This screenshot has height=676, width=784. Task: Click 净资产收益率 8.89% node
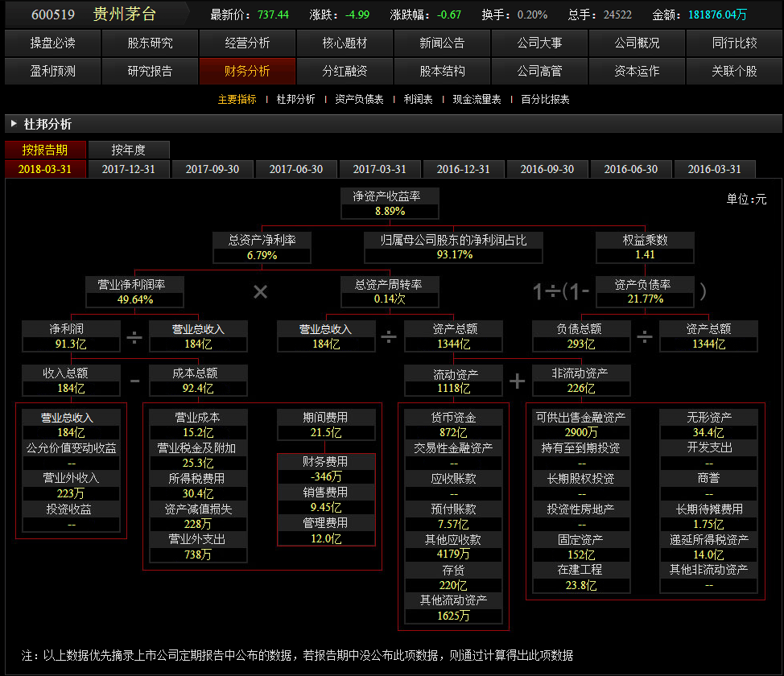click(390, 204)
